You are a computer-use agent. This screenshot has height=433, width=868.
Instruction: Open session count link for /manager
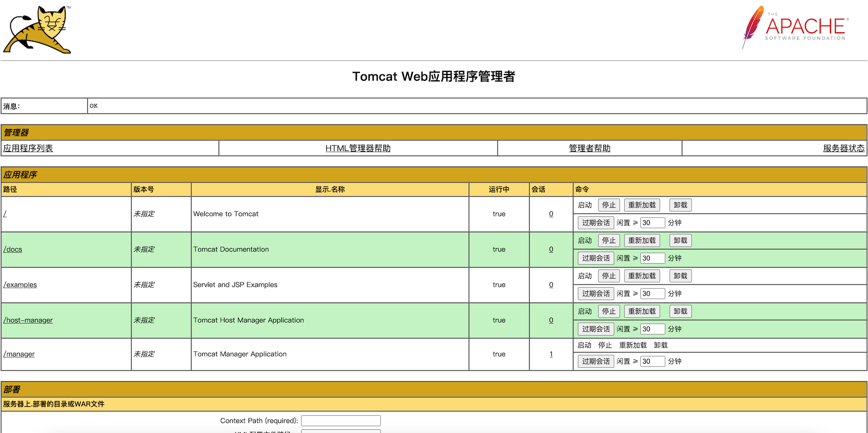[551, 354]
